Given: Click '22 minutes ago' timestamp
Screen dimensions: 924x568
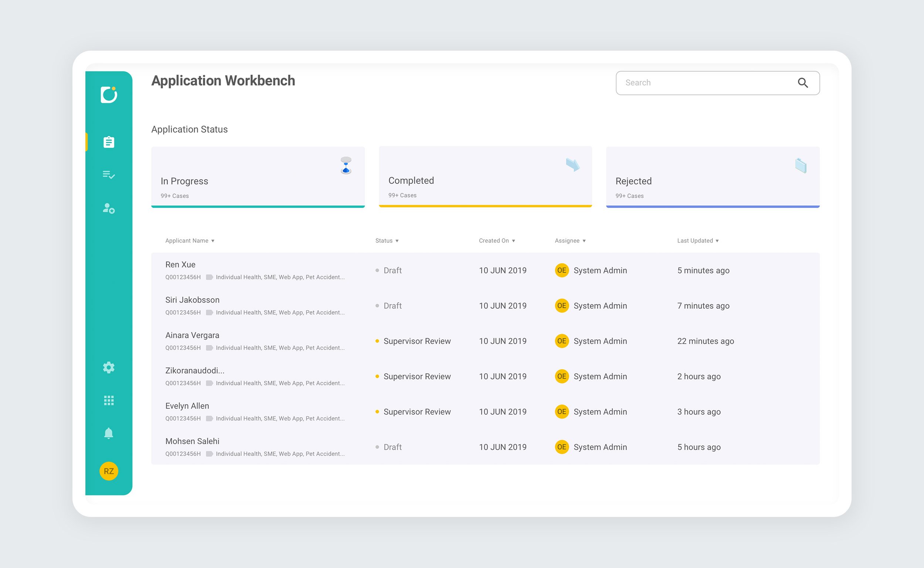Looking at the screenshot, I should click(706, 341).
